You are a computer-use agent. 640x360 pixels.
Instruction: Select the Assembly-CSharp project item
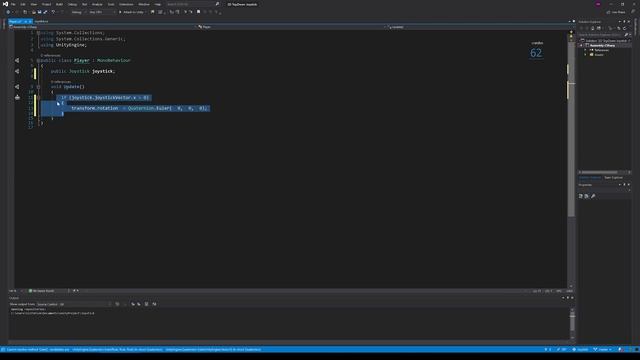(602, 45)
